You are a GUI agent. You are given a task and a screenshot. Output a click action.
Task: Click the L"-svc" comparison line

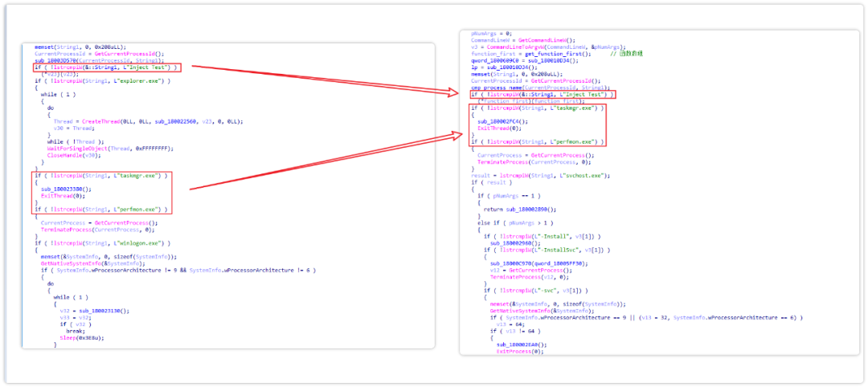pos(536,291)
